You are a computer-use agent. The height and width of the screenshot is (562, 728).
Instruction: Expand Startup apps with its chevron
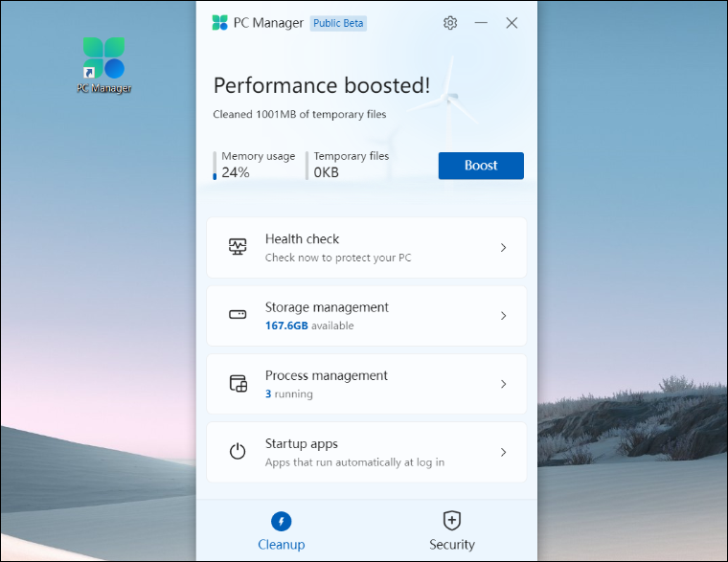click(x=503, y=452)
